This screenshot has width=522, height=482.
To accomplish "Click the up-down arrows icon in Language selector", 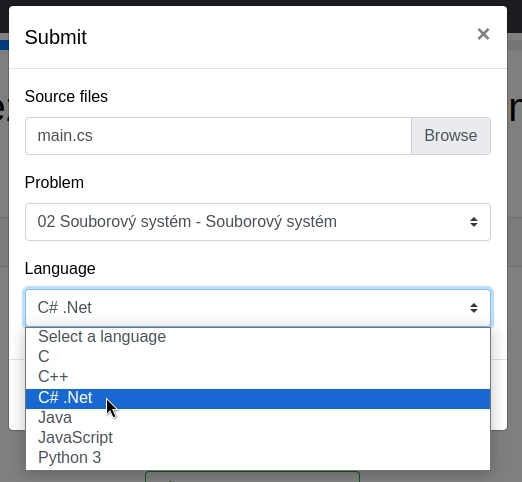I will (474, 308).
